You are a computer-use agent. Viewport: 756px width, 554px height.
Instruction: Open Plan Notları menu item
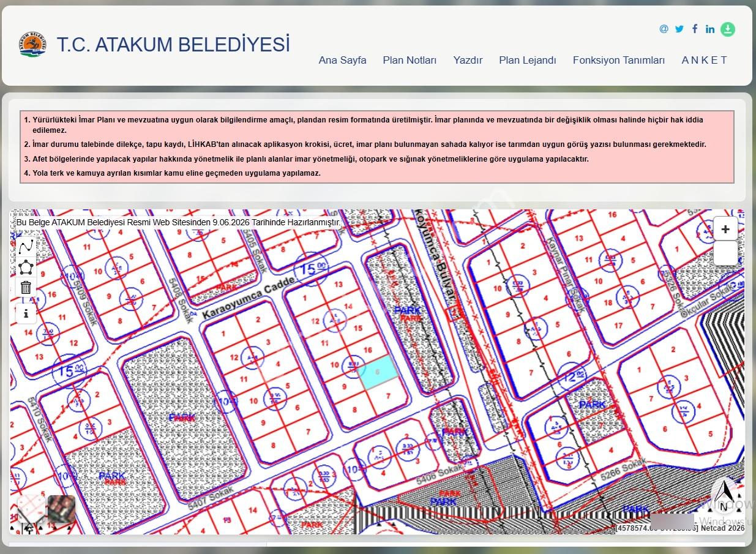pos(410,60)
